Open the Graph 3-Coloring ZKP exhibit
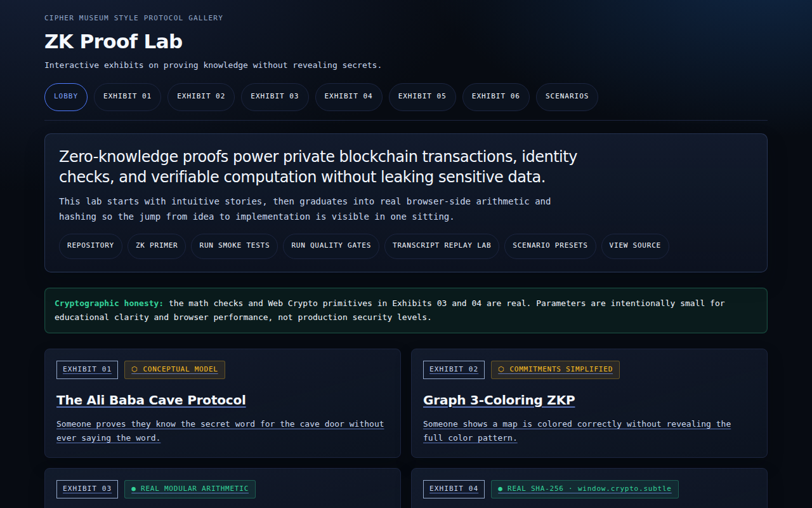This screenshot has width=812, height=508. coord(499,400)
